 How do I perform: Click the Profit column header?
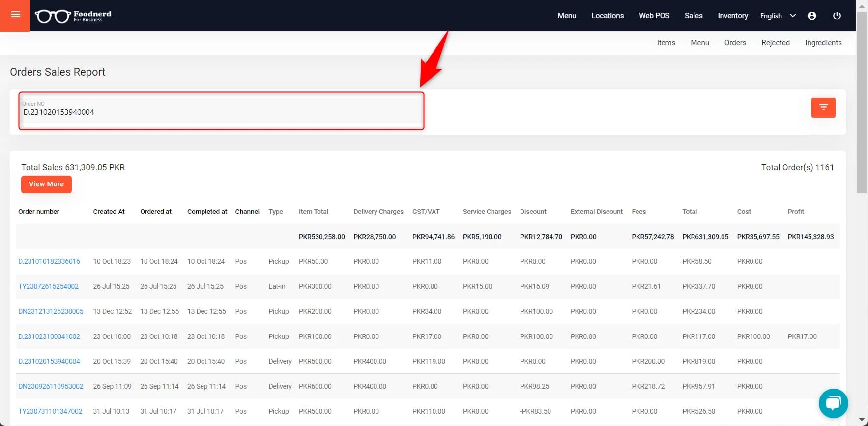pyautogui.click(x=796, y=212)
